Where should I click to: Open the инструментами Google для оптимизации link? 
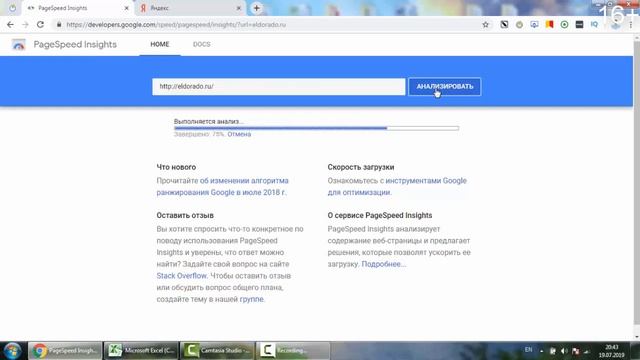[397, 187]
